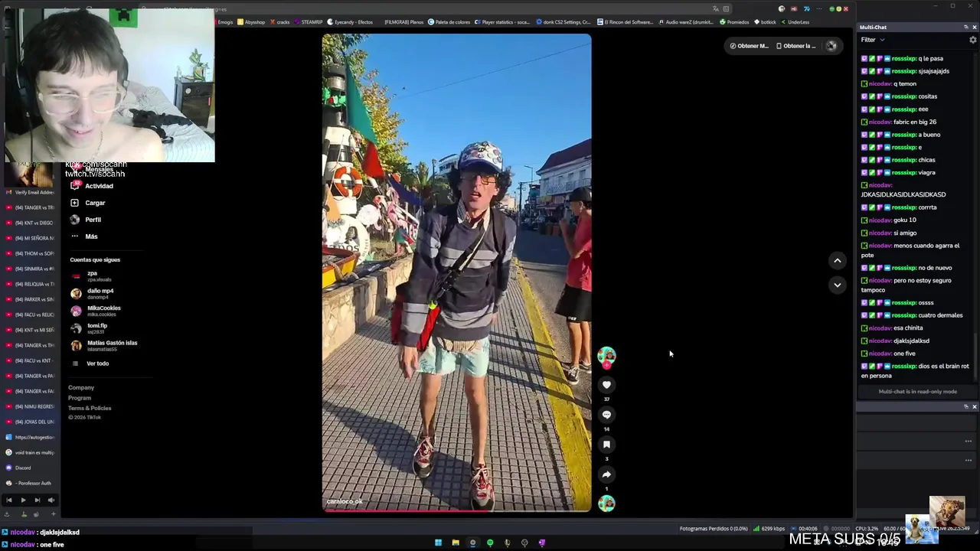Share the video using the arrow icon
980x551 pixels.
click(x=606, y=474)
